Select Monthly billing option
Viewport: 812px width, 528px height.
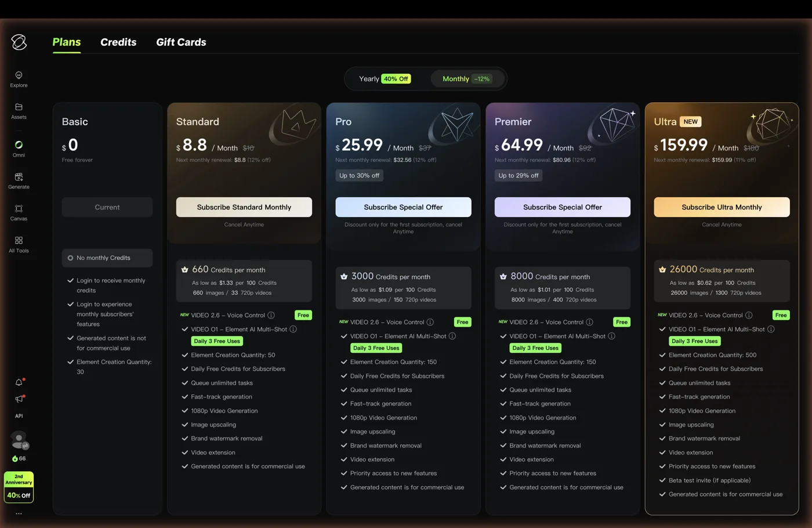click(x=467, y=79)
